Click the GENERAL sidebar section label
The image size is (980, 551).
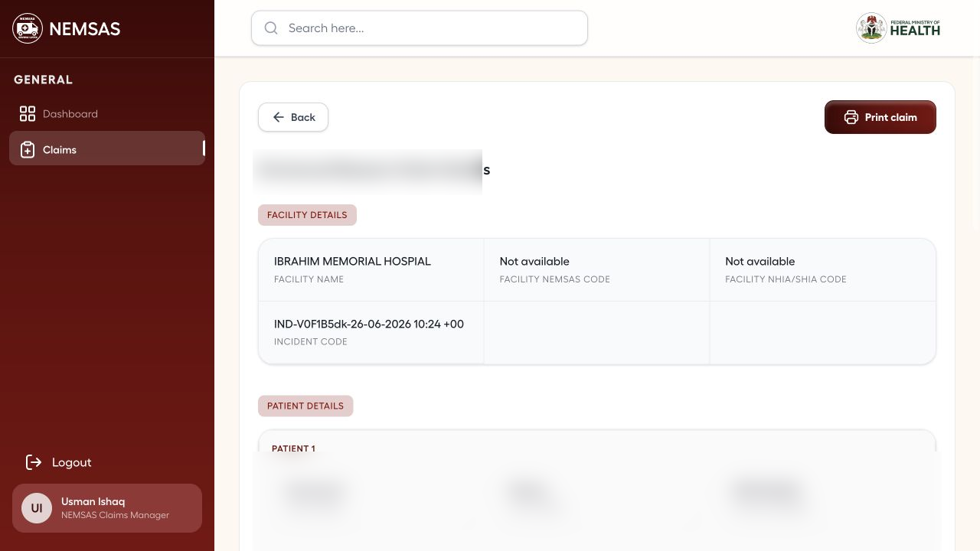tap(44, 80)
